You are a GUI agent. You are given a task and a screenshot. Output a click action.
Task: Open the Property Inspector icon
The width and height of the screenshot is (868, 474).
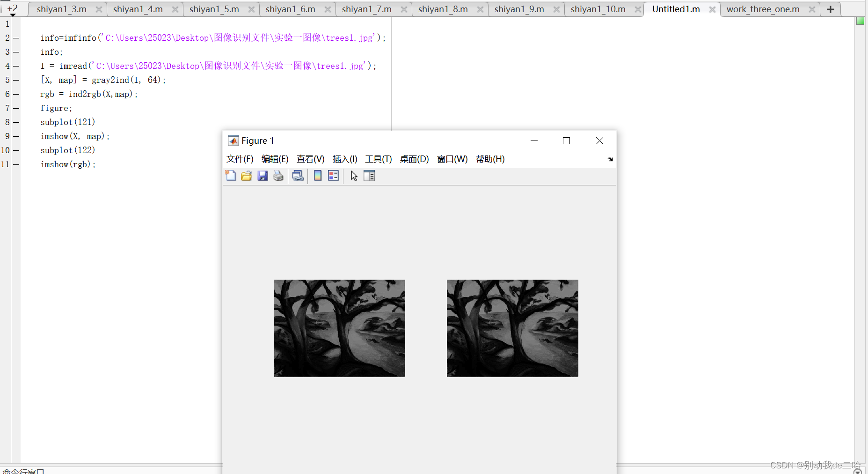point(369,176)
